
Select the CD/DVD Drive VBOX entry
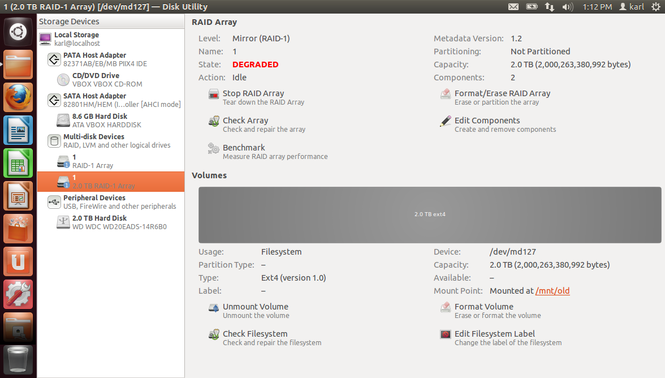pos(111,80)
